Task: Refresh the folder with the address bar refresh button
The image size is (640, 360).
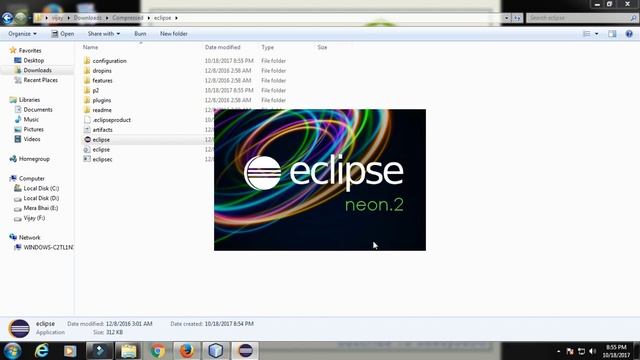Action: pos(517,18)
